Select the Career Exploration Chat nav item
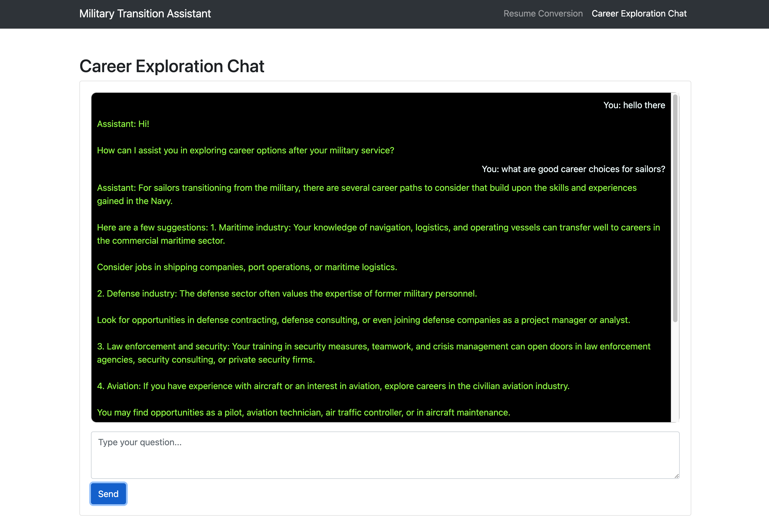Image resolution: width=769 pixels, height=532 pixels. 639,14
